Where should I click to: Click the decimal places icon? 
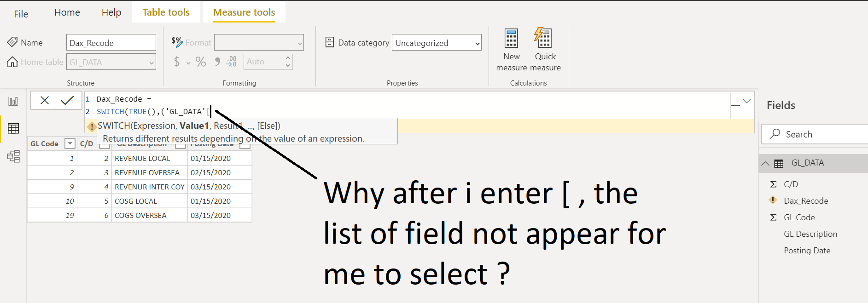231,62
